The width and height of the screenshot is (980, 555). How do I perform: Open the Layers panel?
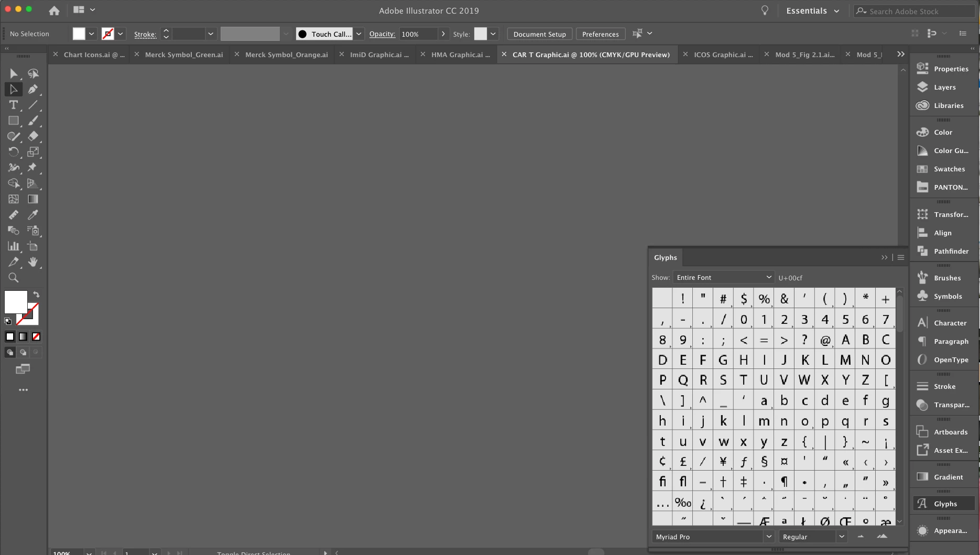(x=944, y=87)
